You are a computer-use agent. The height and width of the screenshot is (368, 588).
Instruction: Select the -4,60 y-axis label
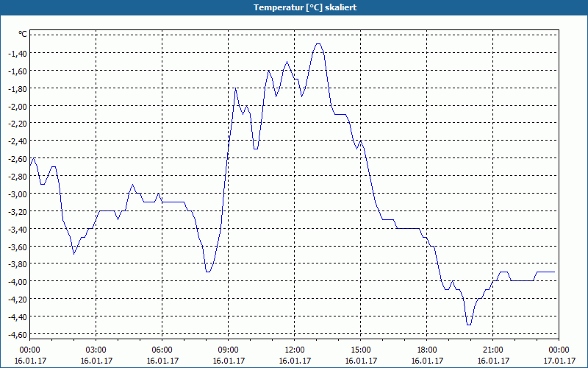pos(17,334)
